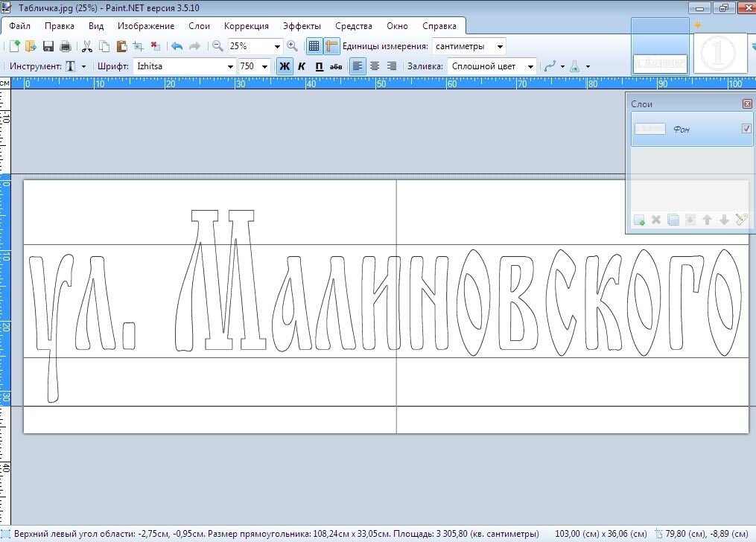Screen dimensions: 756x542
Task: Open the Слои menu
Action: point(199,26)
